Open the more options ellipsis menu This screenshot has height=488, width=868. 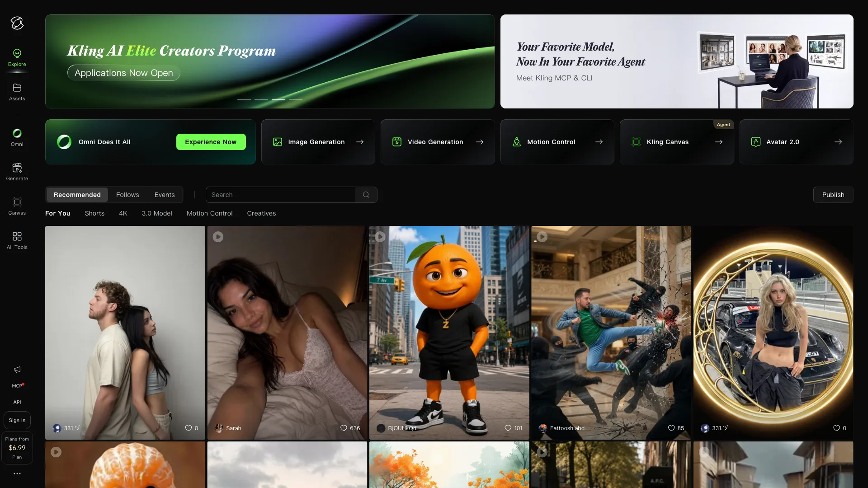click(17, 474)
